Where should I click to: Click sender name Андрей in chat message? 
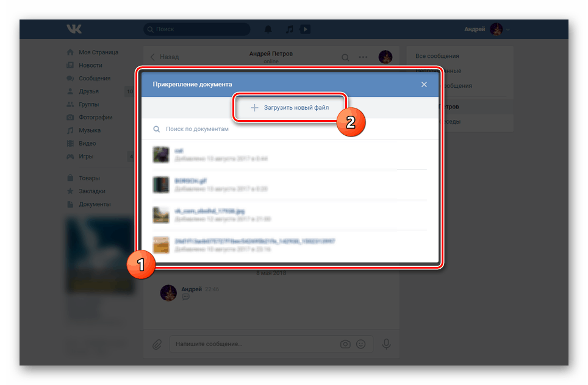pos(192,289)
